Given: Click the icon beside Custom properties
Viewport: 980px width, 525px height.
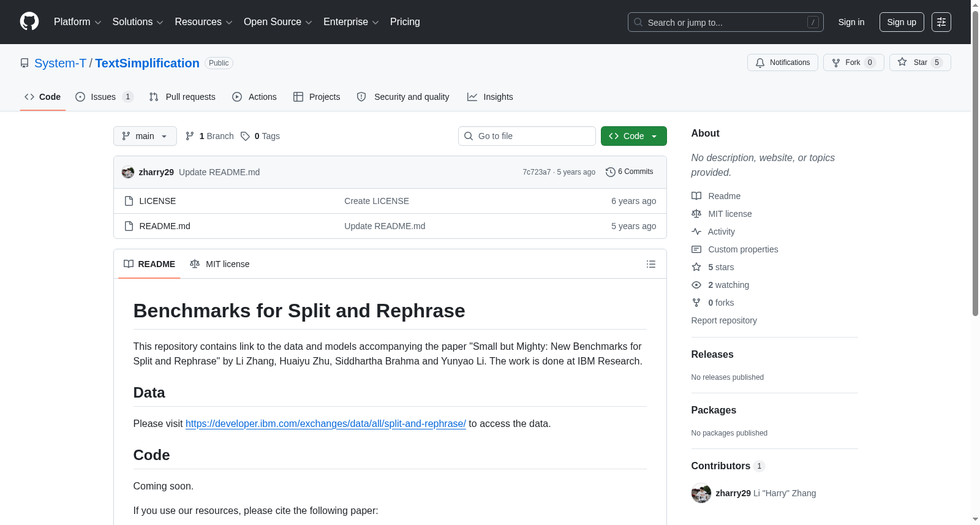Looking at the screenshot, I should (696, 249).
